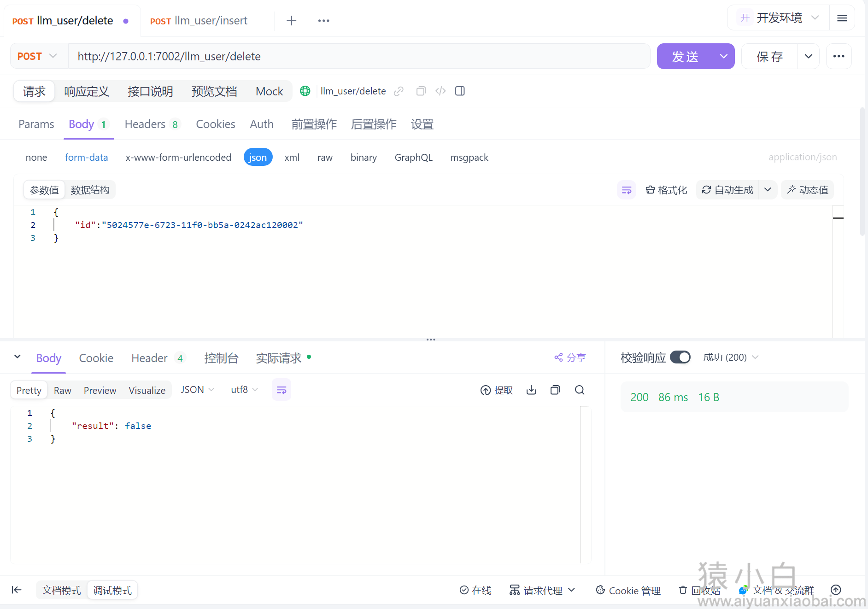Screen dimensions: 868x609
Task: Click the request URL input field
Action: tap(359, 56)
